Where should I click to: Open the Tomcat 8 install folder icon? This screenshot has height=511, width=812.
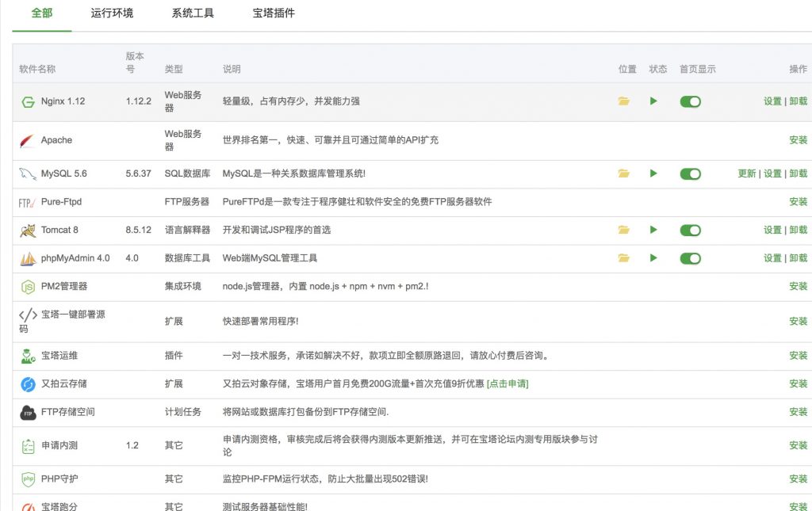(x=624, y=230)
